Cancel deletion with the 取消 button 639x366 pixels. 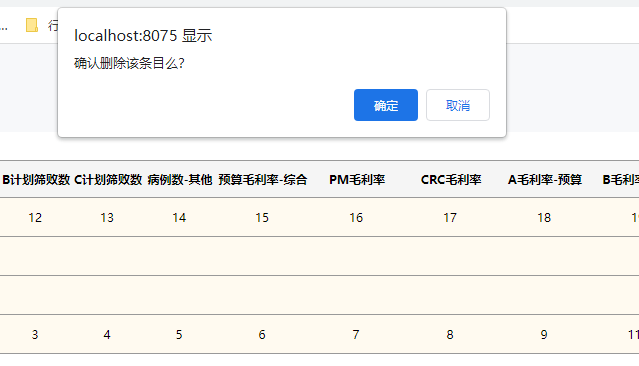458,105
